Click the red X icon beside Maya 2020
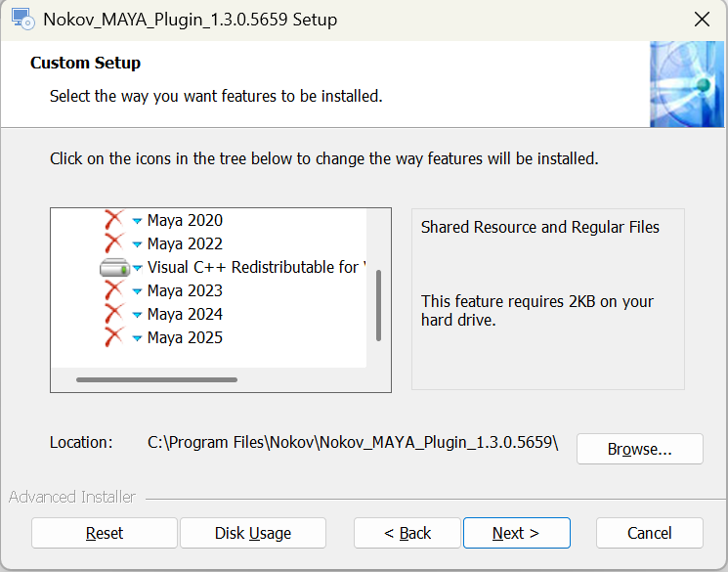The image size is (728, 572). [x=113, y=220]
